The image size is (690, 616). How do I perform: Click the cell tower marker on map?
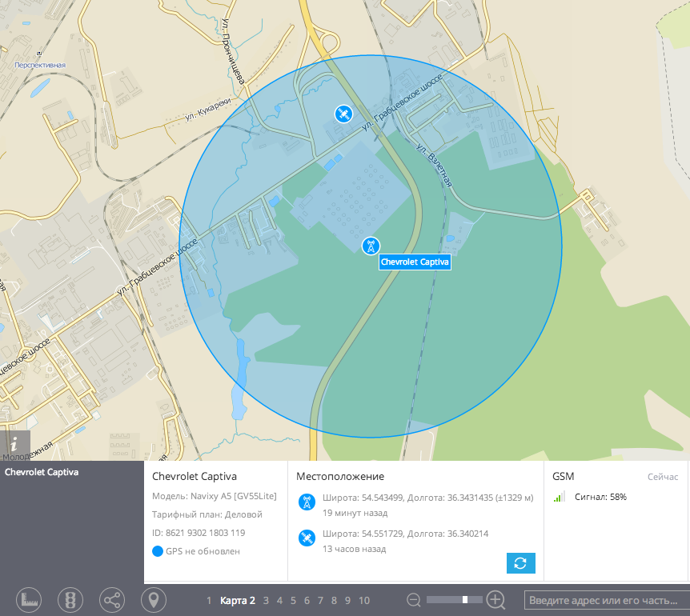(370, 246)
